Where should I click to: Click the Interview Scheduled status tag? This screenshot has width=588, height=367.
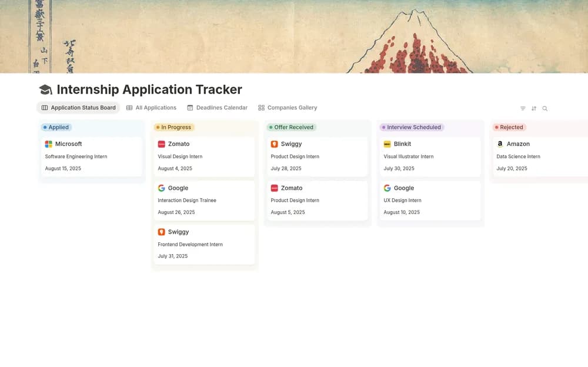pyautogui.click(x=412, y=127)
